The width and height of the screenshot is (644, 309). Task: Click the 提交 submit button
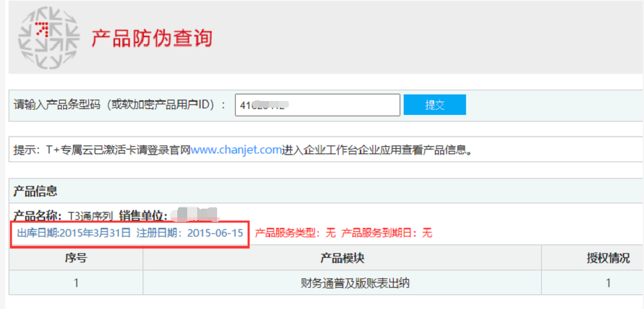coord(435,105)
